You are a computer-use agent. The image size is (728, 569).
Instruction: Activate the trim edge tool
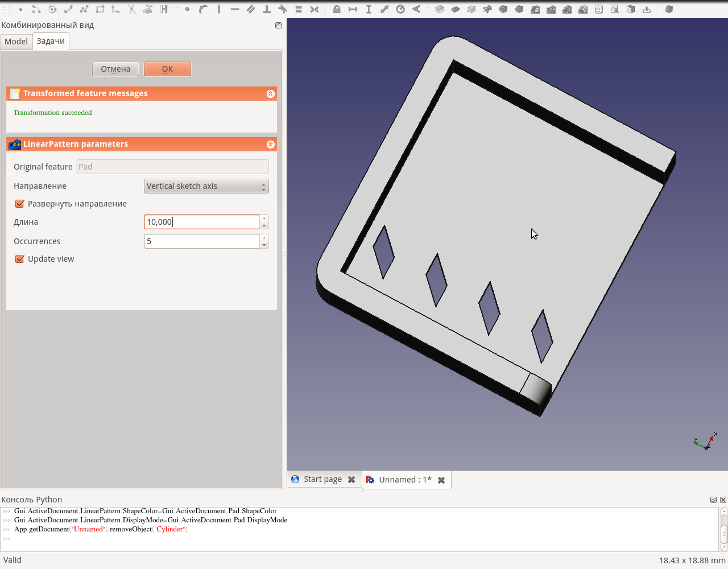tap(131, 9)
